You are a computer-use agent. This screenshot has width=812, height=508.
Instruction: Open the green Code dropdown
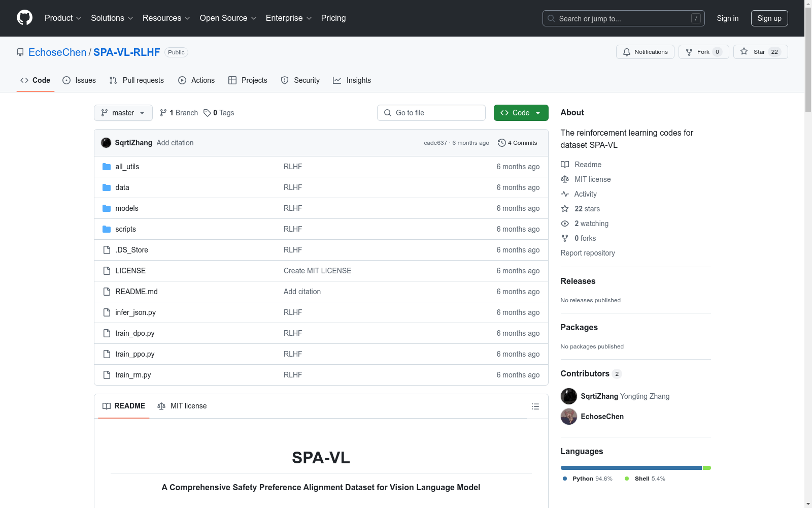[x=521, y=113]
